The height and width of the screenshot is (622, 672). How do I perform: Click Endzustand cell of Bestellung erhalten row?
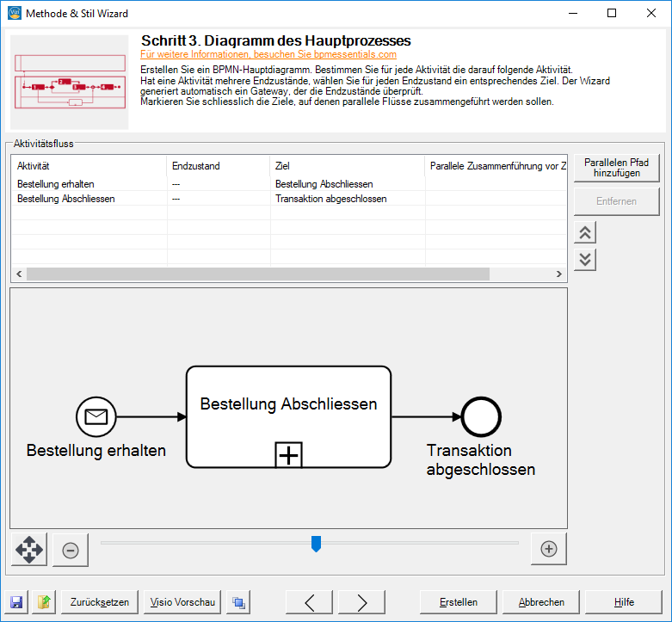click(x=219, y=184)
